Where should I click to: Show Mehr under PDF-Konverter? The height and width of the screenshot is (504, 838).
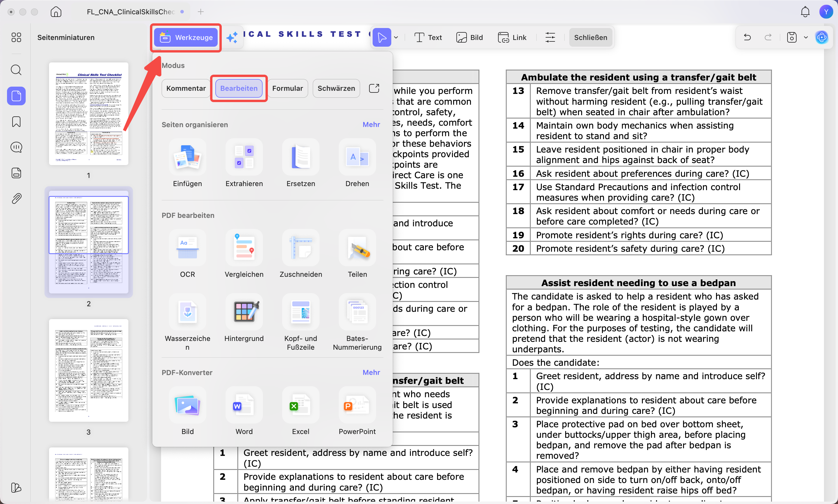tap(371, 372)
